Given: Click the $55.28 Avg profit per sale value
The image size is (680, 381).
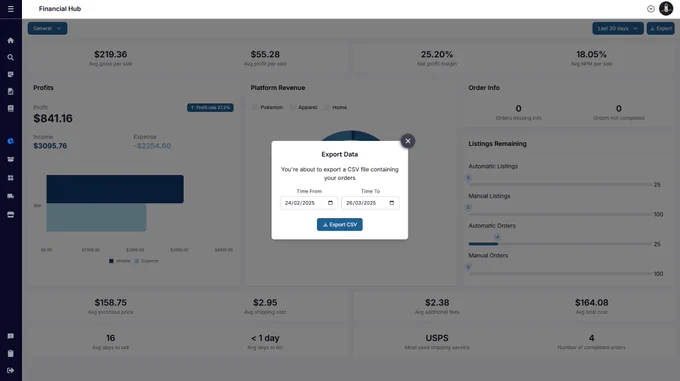Looking at the screenshot, I should tap(265, 54).
